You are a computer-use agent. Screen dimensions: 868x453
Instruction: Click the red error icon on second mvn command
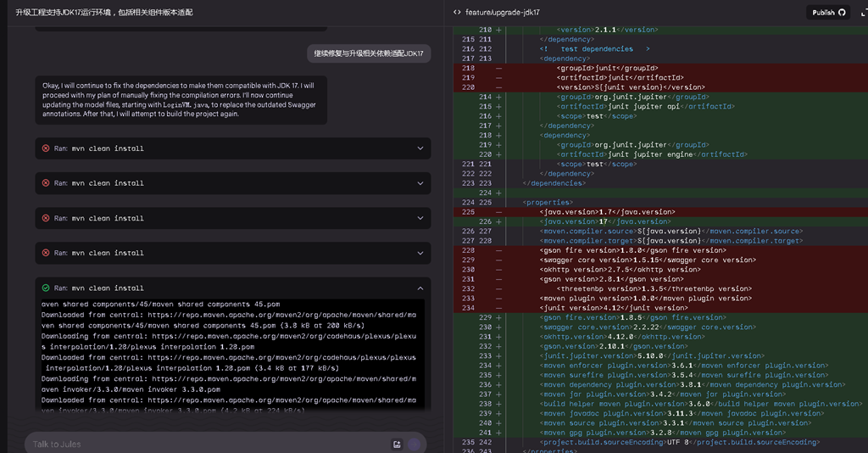coord(46,183)
